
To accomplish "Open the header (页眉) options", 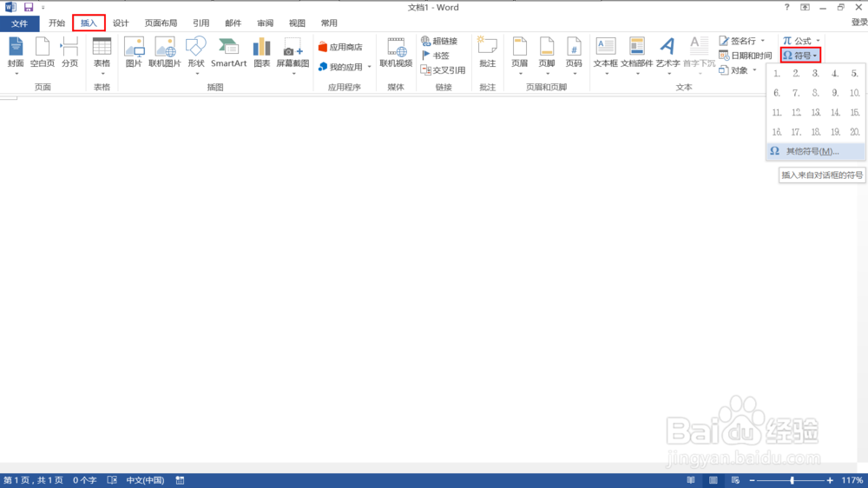I will click(520, 56).
